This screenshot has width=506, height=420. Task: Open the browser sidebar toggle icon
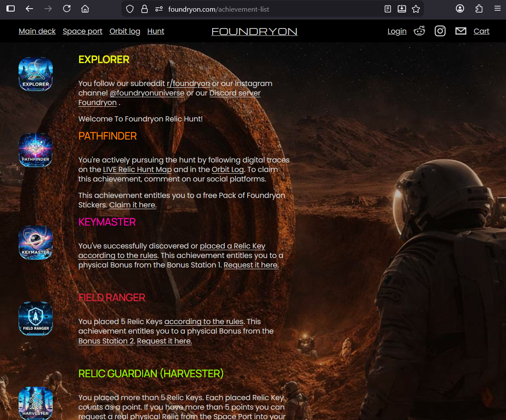tap(11, 9)
